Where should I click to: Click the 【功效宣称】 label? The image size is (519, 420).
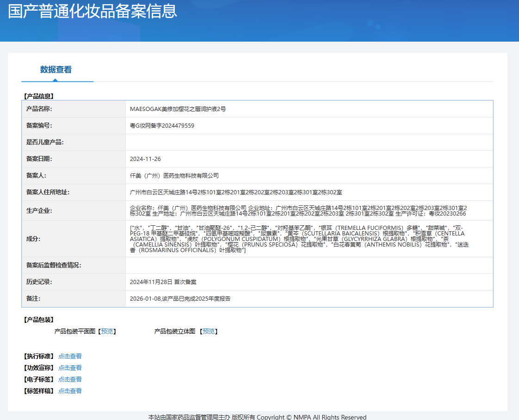tap(39, 368)
